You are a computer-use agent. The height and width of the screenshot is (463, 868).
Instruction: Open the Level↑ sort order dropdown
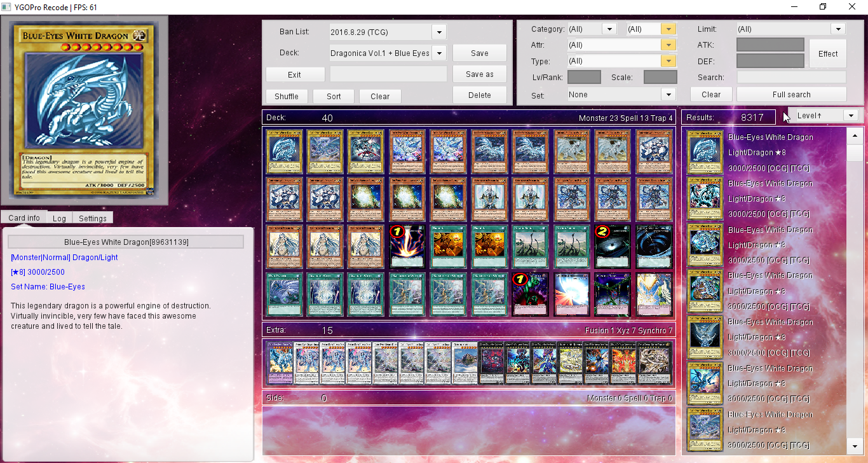(x=825, y=115)
